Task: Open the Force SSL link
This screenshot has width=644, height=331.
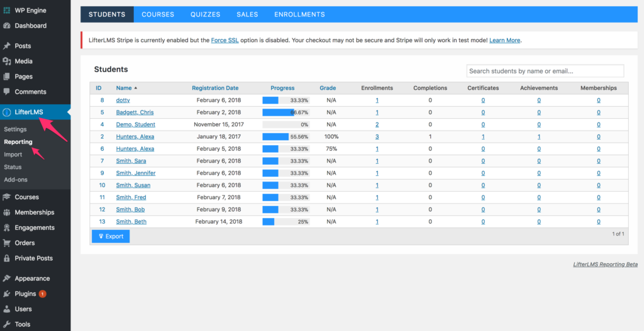Action: [x=225, y=40]
